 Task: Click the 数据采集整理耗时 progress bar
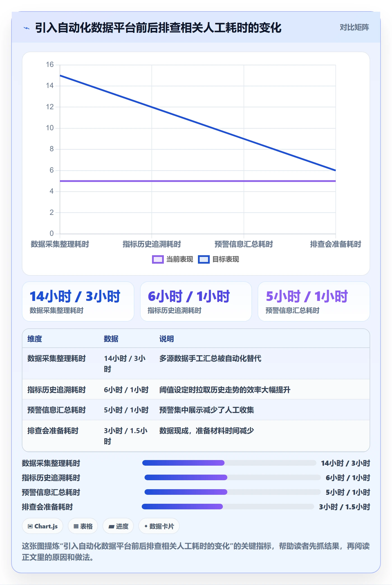tap(229, 463)
